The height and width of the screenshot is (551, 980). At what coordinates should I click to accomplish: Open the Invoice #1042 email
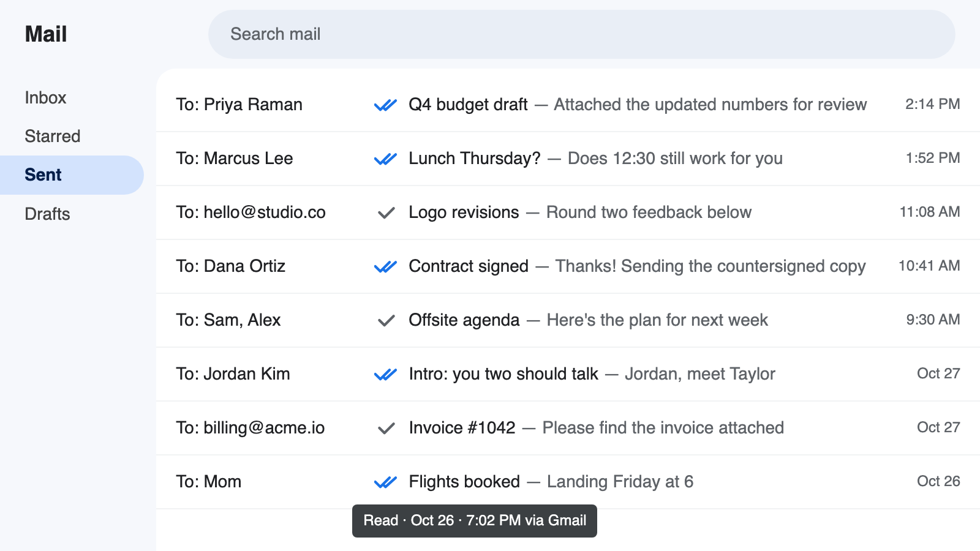pos(568,428)
